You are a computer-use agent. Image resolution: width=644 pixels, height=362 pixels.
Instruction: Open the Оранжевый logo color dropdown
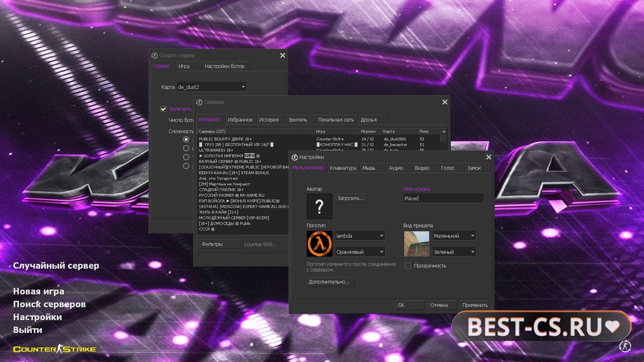(360, 251)
